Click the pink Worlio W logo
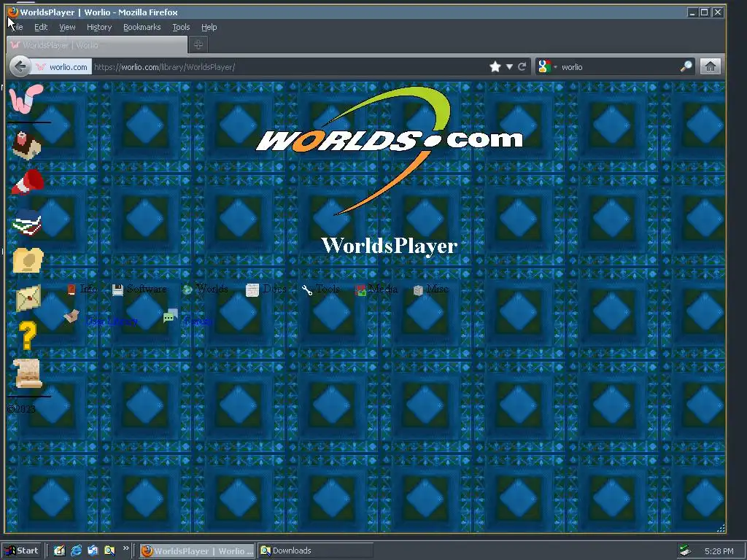Screen dimensions: 747x560 tap(26, 99)
